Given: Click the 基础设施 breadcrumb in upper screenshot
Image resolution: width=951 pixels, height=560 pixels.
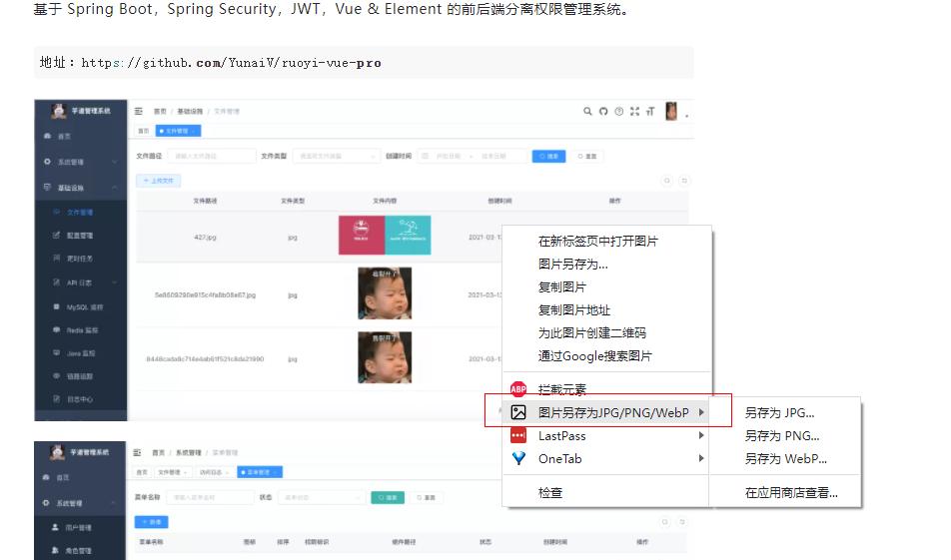Looking at the screenshot, I should [x=190, y=112].
